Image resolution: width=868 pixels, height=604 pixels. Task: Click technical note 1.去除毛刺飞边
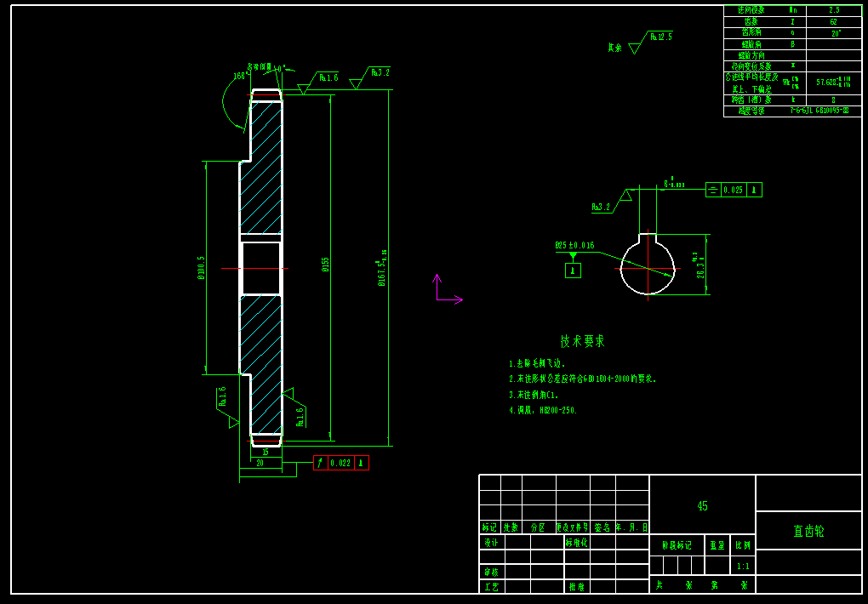click(x=537, y=364)
